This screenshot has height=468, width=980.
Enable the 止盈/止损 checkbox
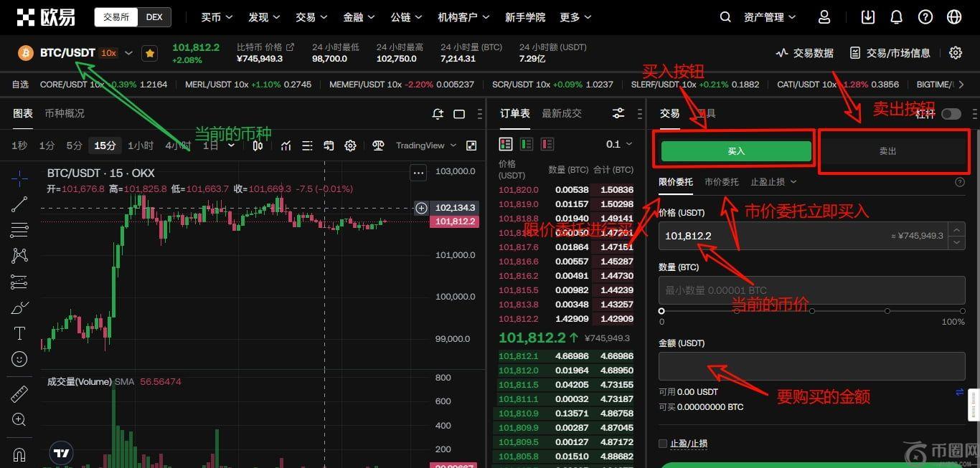point(663,444)
